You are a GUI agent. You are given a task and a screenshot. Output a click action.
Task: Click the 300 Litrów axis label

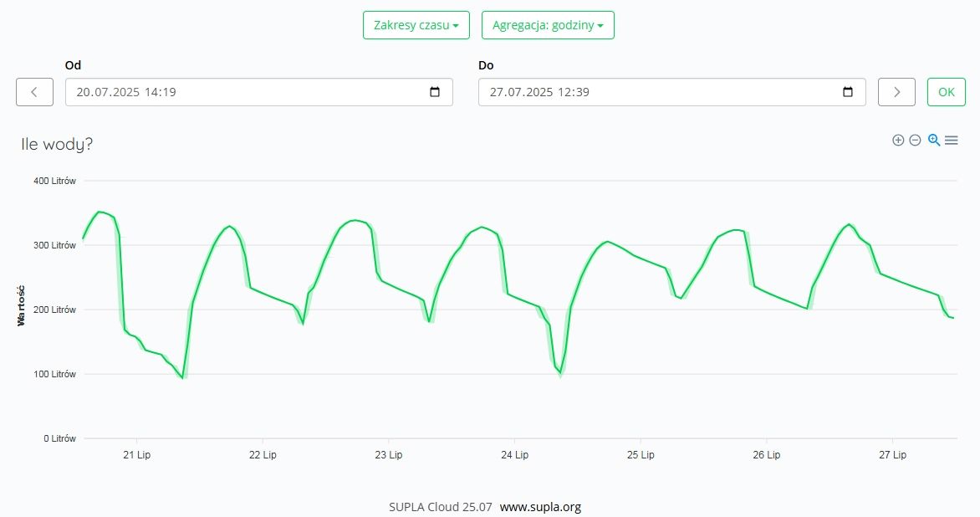pos(55,245)
